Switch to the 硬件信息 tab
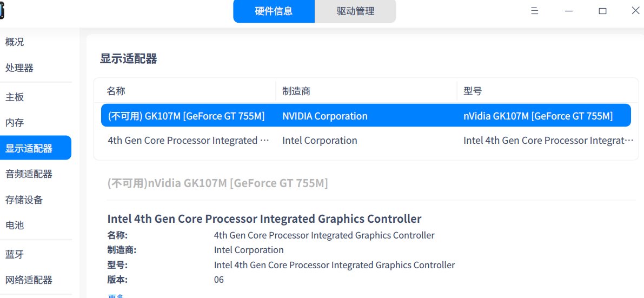The width and height of the screenshot is (644, 298). [274, 11]
